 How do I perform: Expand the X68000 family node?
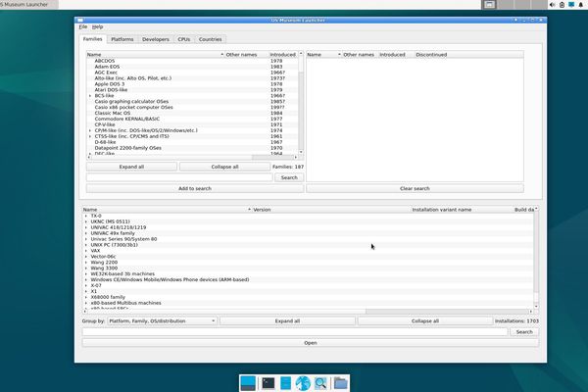pos(85,297)
